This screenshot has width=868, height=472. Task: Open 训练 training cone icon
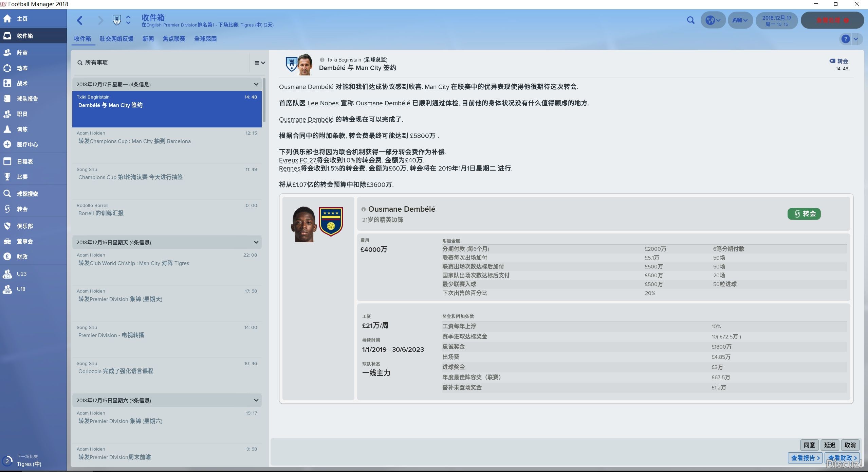pyautogui.click(x=7, y=129)
